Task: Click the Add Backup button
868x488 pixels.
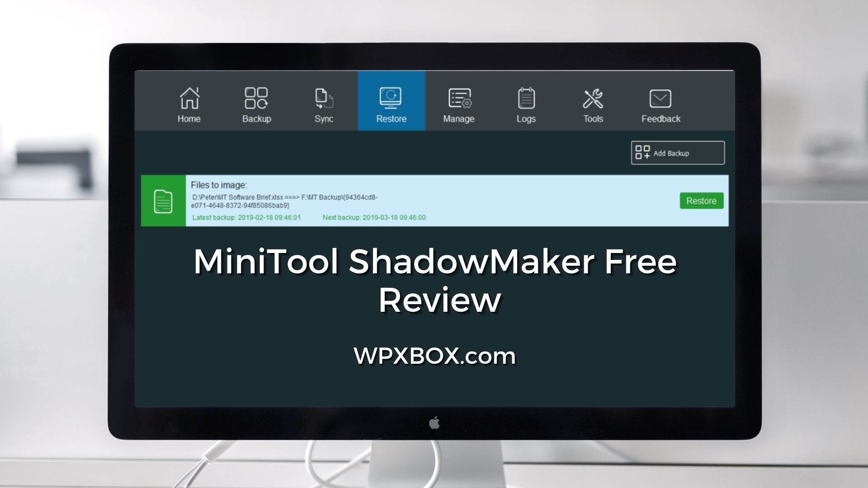Action: point(677,153)
